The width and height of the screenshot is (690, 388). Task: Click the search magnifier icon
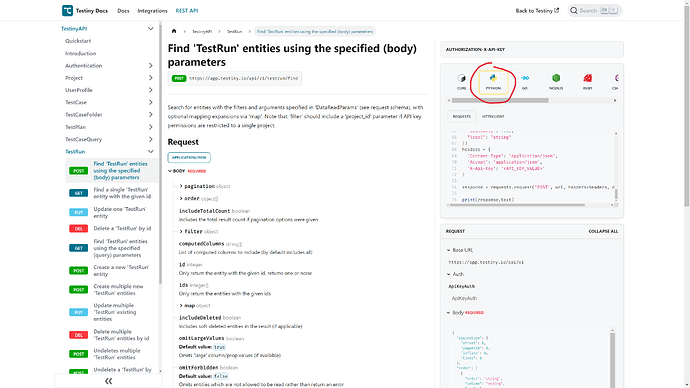[x=574, y=11]
